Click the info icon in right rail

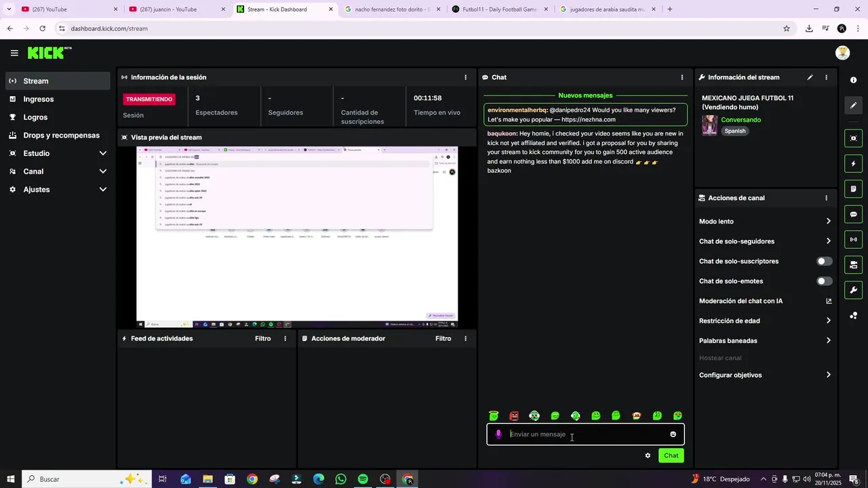[x=853, y=80]
